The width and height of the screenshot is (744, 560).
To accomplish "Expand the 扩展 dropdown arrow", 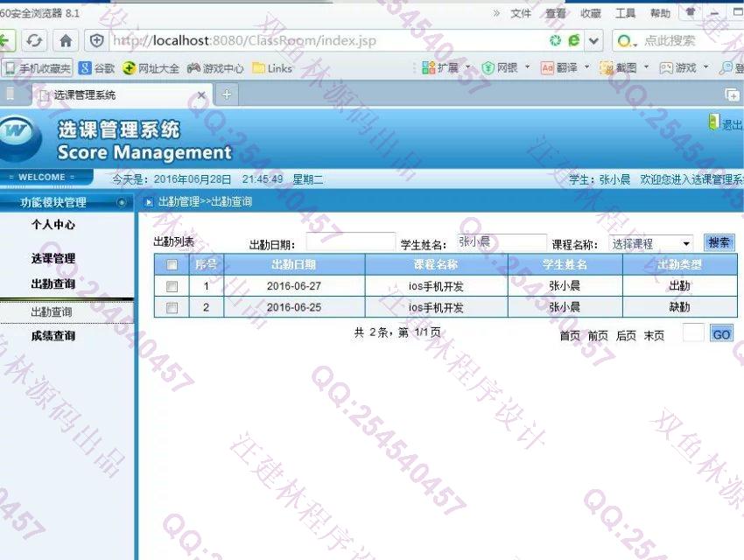I will 468,67.
